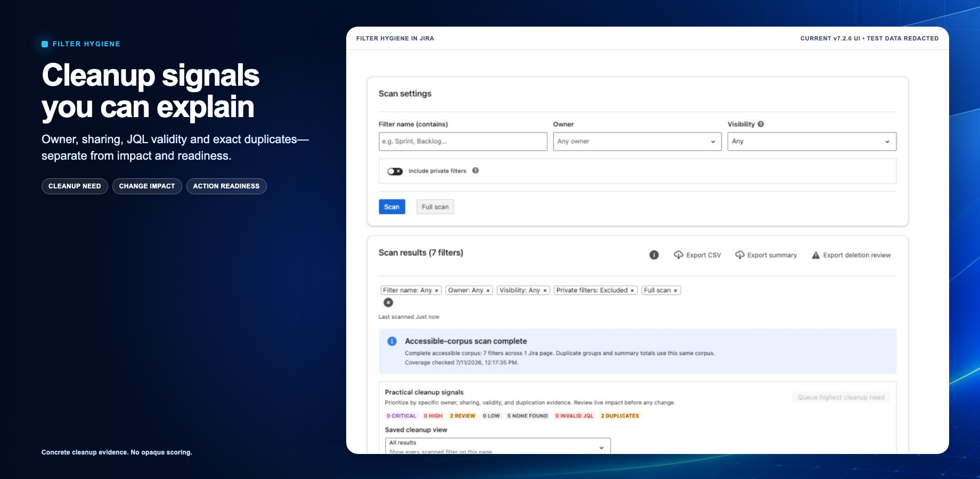The height and width of the screenshot is (479, 980).
Task: Click Queue highest cleanup need button
Action: click(840, 397)
